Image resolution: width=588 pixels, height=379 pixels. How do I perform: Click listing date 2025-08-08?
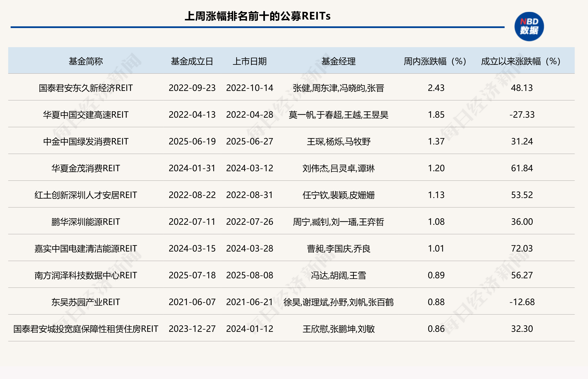coord(250,275)
